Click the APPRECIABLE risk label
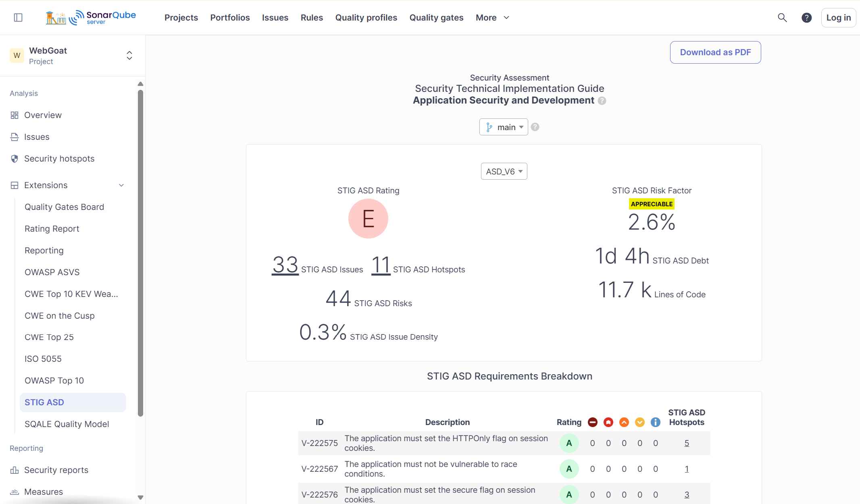860x504 pixels. coord(652,204)
